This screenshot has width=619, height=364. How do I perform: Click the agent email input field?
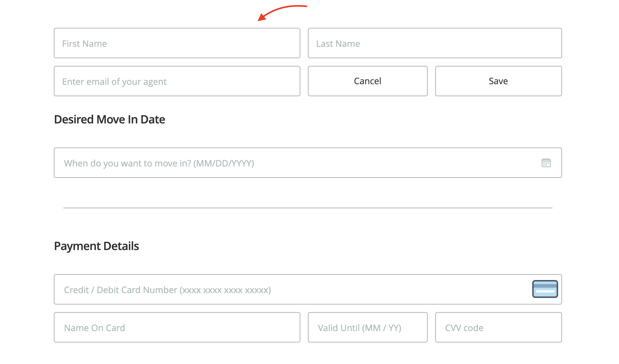pos(177,81)
